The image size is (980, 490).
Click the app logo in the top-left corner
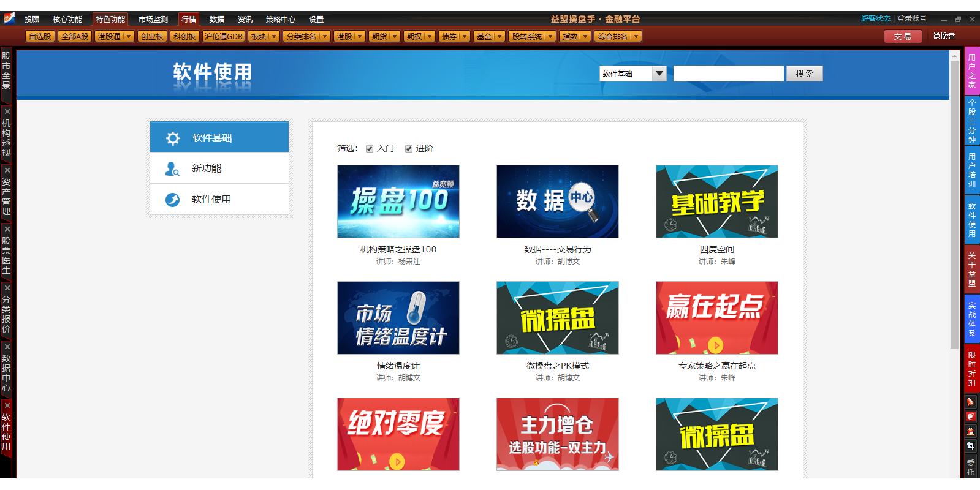pyautogui.click(x=9, y=18)
